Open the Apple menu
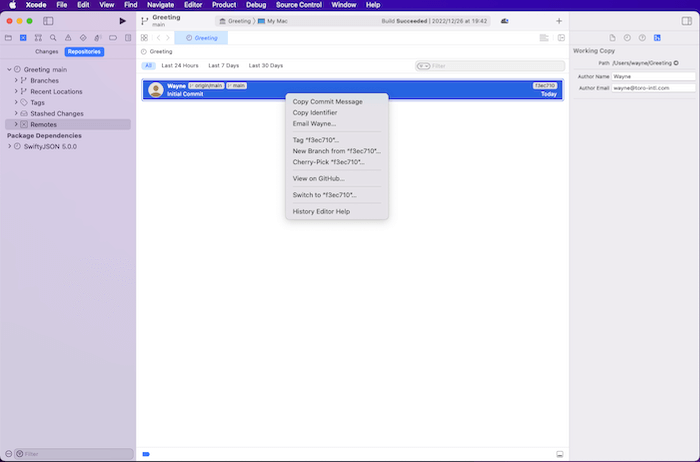The image size is (700, 462). click(12, 5)
